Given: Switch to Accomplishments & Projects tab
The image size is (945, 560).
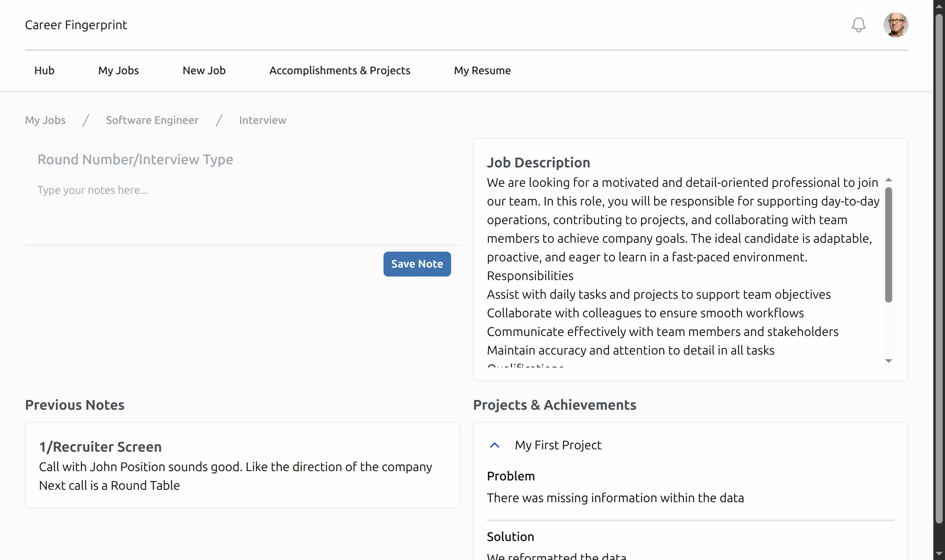Looking at the screenshot, I should (340, 70).
